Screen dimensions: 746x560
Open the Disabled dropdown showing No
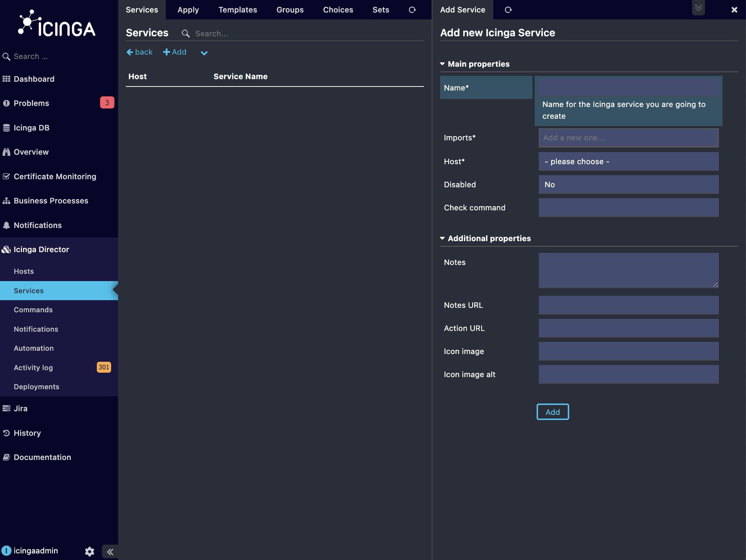(629, 185)
